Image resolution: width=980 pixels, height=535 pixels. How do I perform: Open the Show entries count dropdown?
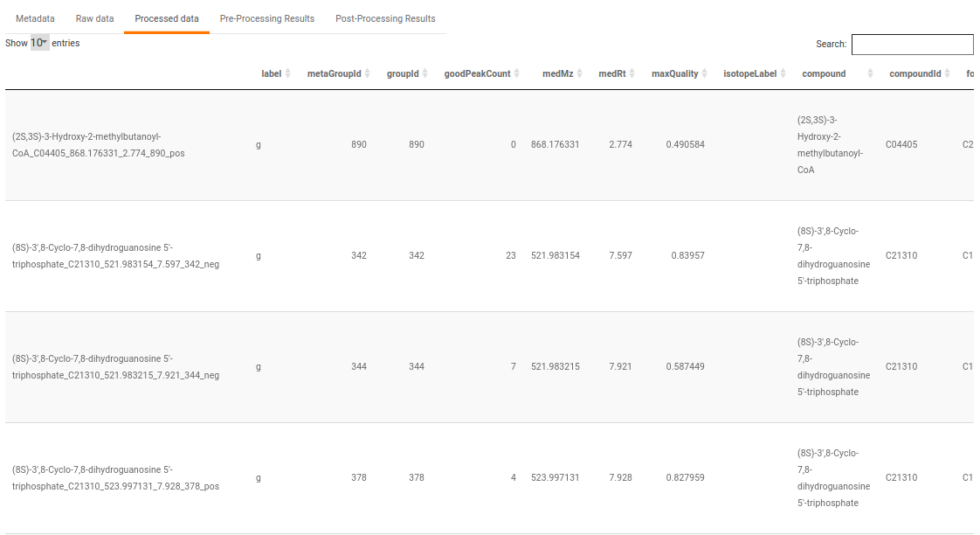pyautogui.click(x=40, y=43)
